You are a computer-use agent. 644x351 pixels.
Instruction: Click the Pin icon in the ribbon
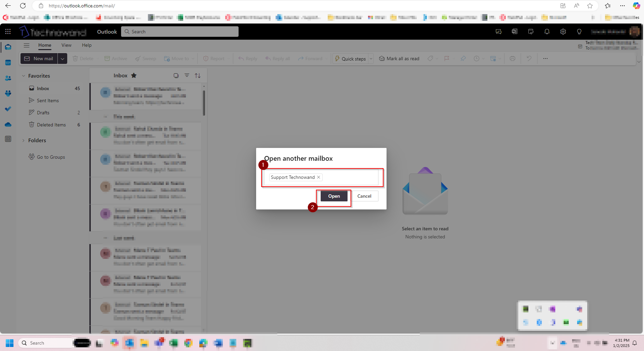463,58
